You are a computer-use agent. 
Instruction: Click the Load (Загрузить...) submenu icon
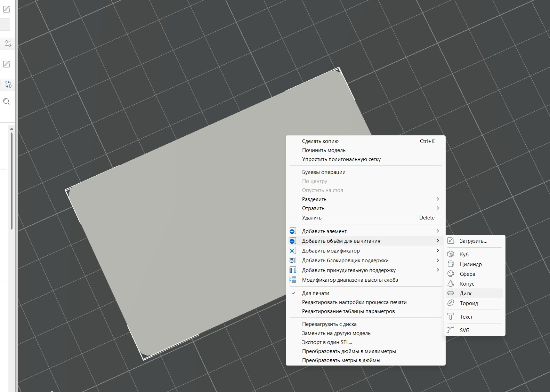tap(451, 241)
